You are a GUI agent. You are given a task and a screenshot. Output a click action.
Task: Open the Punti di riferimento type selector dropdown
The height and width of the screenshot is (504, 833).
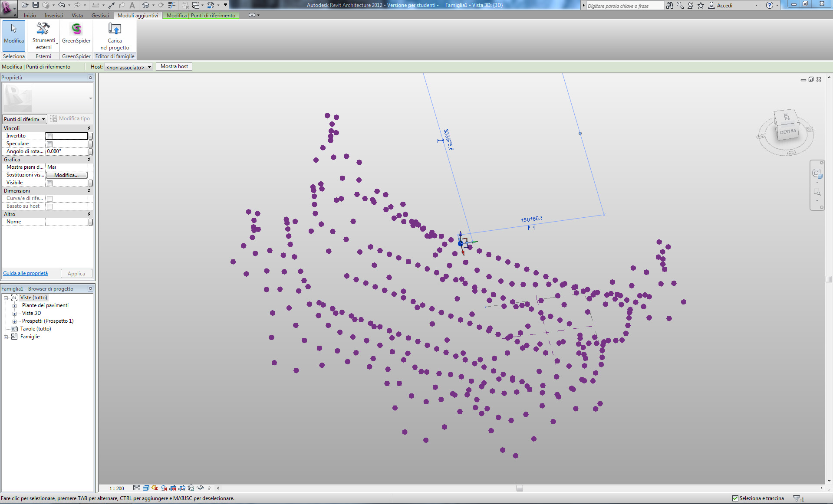pos(25,119)
